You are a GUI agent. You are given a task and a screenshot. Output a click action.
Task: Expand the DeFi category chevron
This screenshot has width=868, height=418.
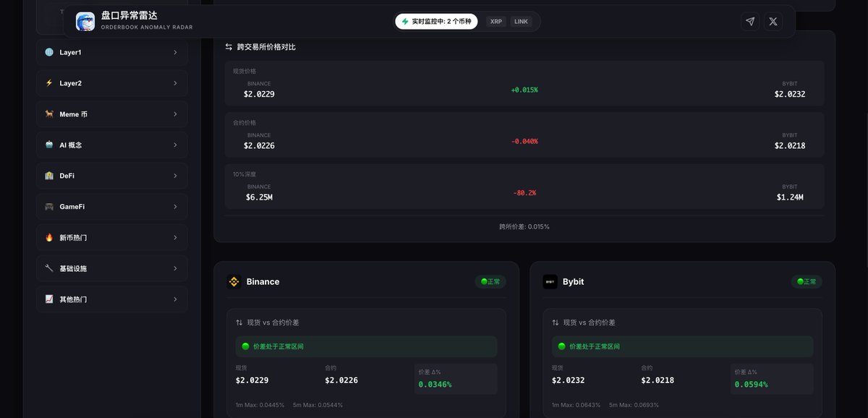[175, 176]
